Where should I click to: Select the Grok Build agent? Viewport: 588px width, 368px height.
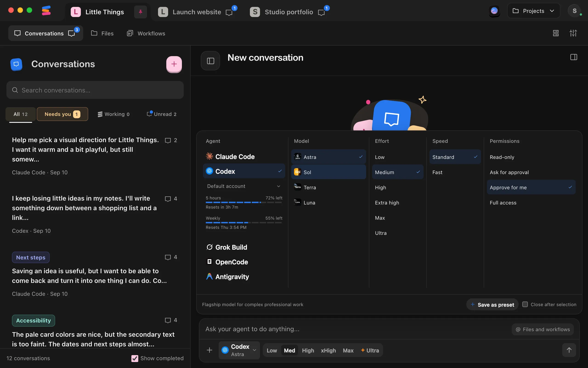tap(244, 247)
